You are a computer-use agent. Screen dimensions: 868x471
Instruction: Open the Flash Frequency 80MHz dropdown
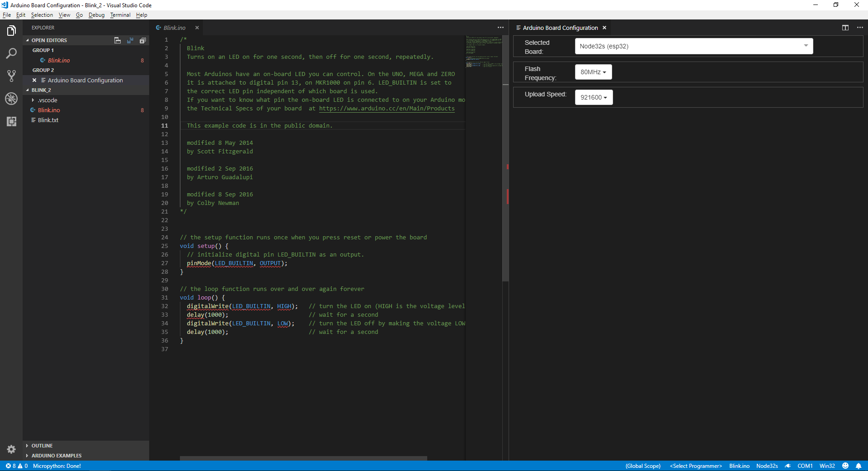tap(593, 72)
